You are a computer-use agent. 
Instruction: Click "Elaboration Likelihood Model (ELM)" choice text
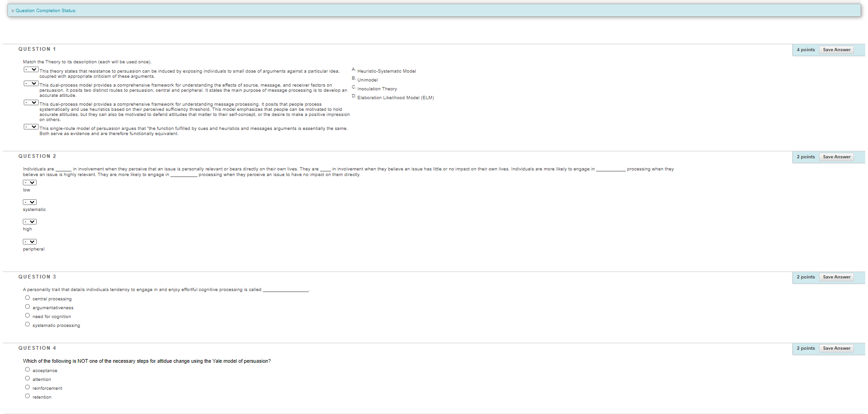click(395, 98)
